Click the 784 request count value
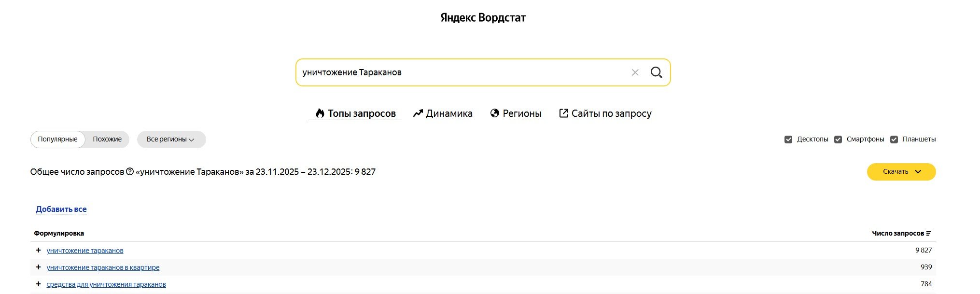The width and height of the screenshot is (980, 294). pyautogui.click(x=926, y=284)
